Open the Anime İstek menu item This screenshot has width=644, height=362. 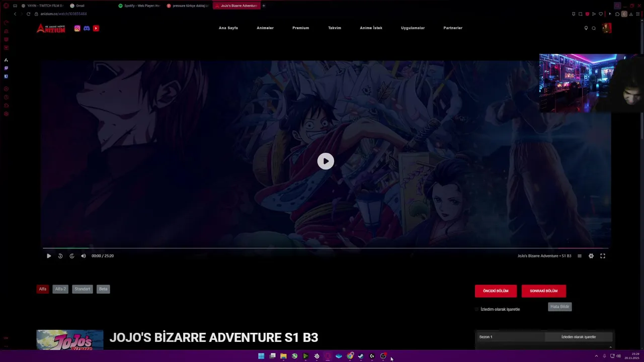(x=371, y=28)
